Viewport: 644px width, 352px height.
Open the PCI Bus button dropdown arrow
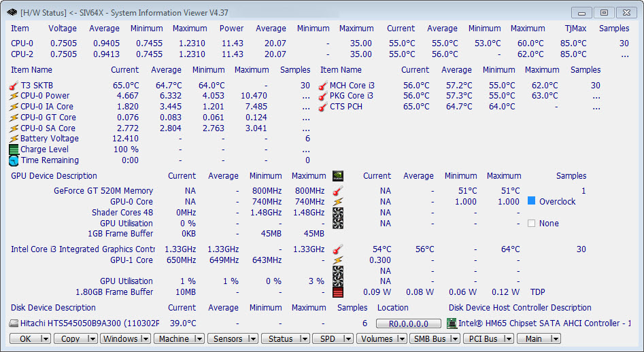click(x=509, y=339)
